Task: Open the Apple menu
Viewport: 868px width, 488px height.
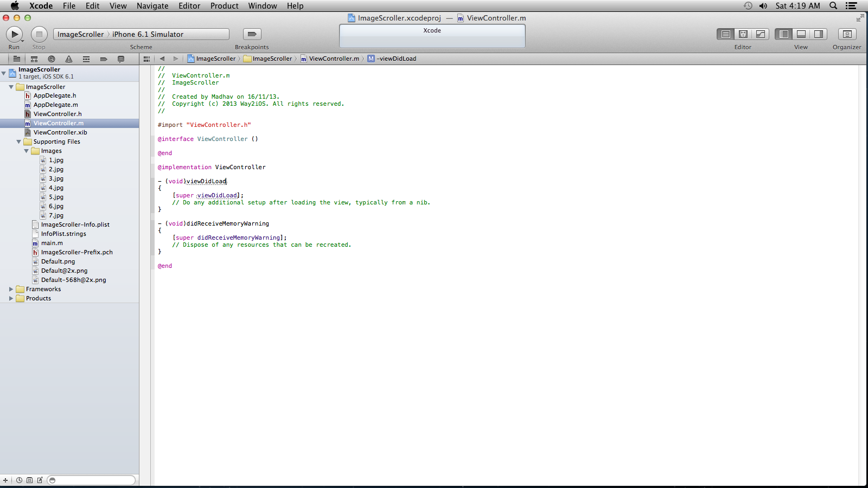Action: pos(15,6)
